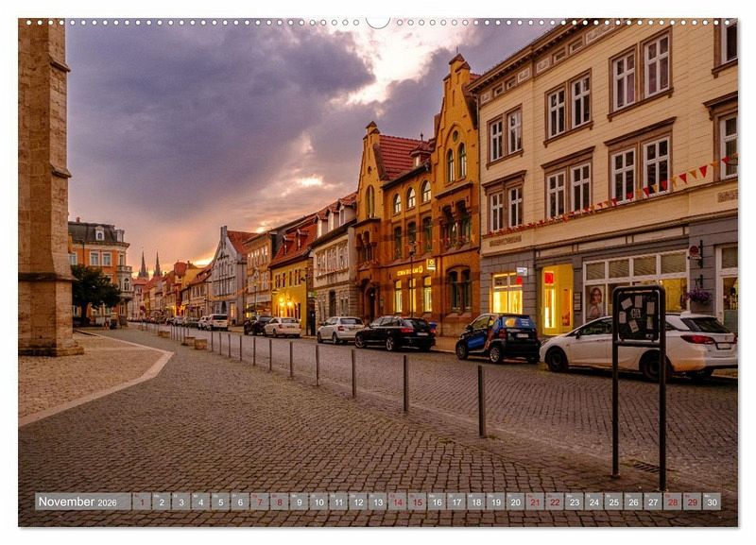Select day 1 in the calendar strip
This screenshot has height=545, width=756.
coord(142,502)
